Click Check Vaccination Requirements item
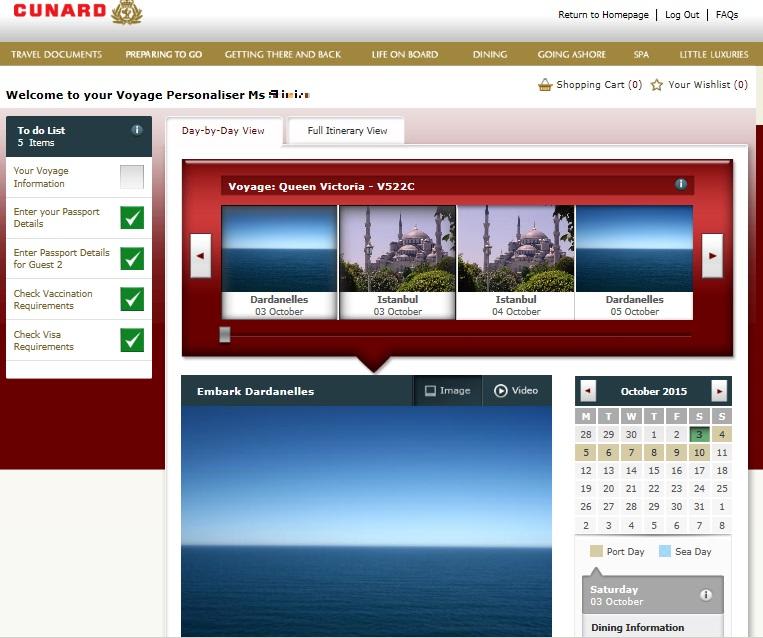Screen dimensions: 763x638 [53, 299]
